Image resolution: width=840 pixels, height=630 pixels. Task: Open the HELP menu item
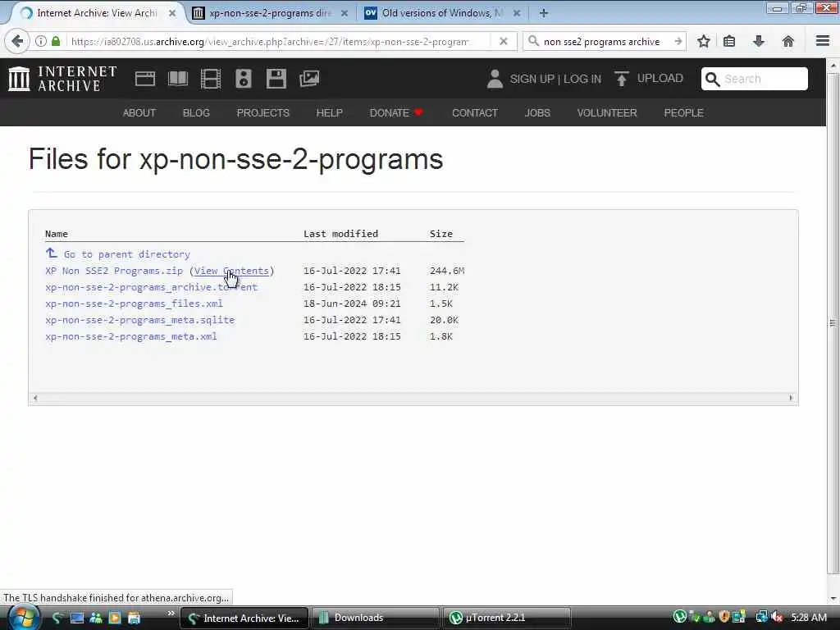click(x=329, y=113)
